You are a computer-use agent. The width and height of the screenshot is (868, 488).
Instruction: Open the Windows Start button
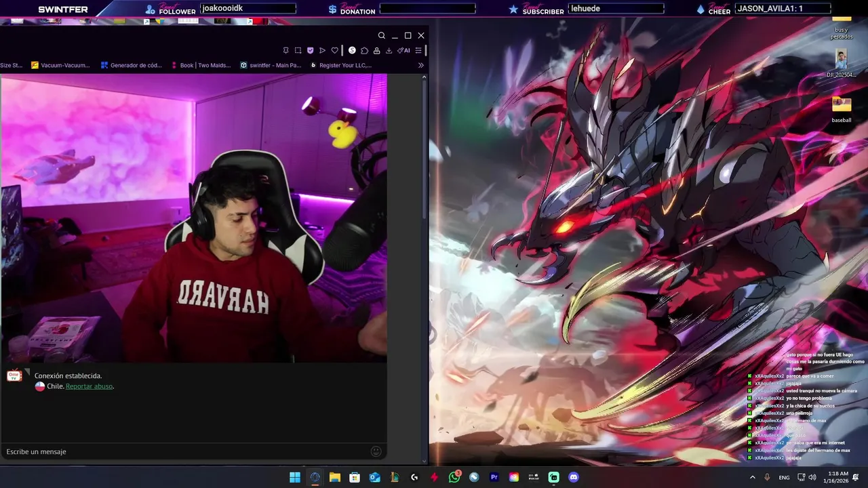[295, 477]
